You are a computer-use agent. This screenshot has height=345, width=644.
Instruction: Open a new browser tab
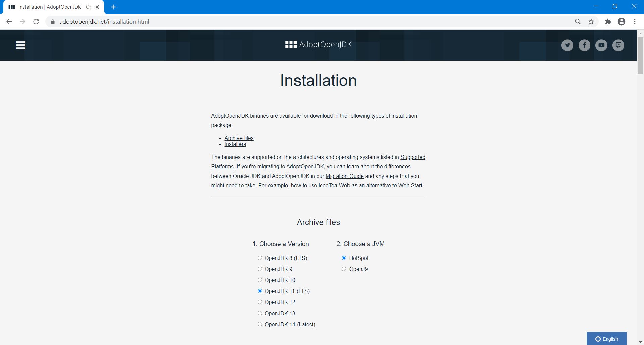(113, 7)
